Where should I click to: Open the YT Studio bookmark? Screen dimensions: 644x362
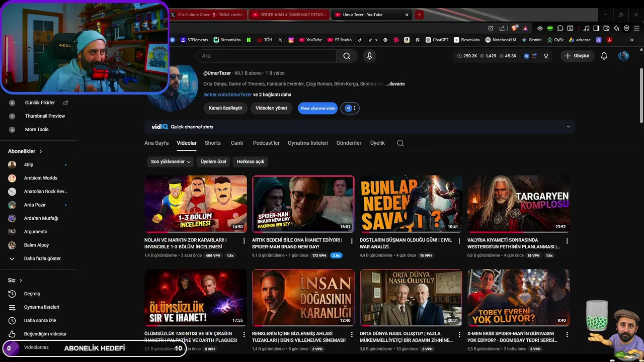point(340,40)
